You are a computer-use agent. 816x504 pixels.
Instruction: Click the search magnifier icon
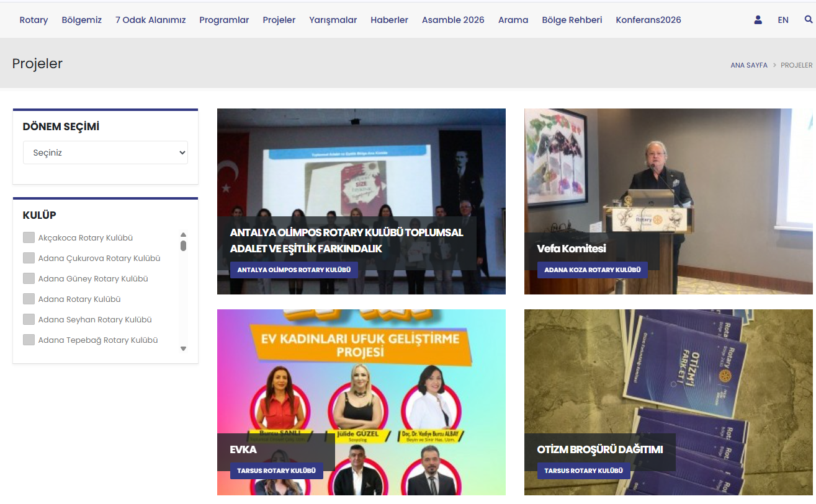click(x=808, y=20)
